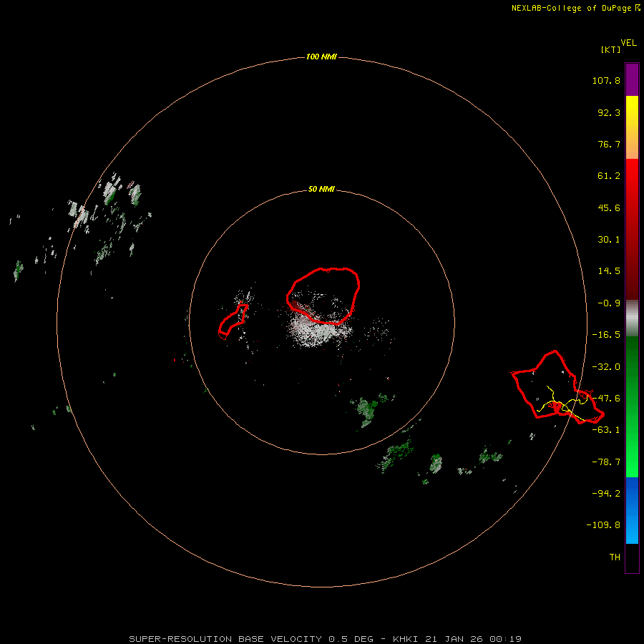Click the -94.2 legend value
The height and width of the screenshot is (644, 644).
coord(606,494)
